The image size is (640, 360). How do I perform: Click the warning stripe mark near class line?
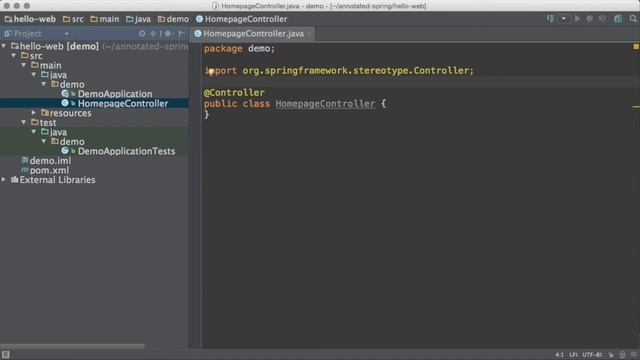pos(636,107)
